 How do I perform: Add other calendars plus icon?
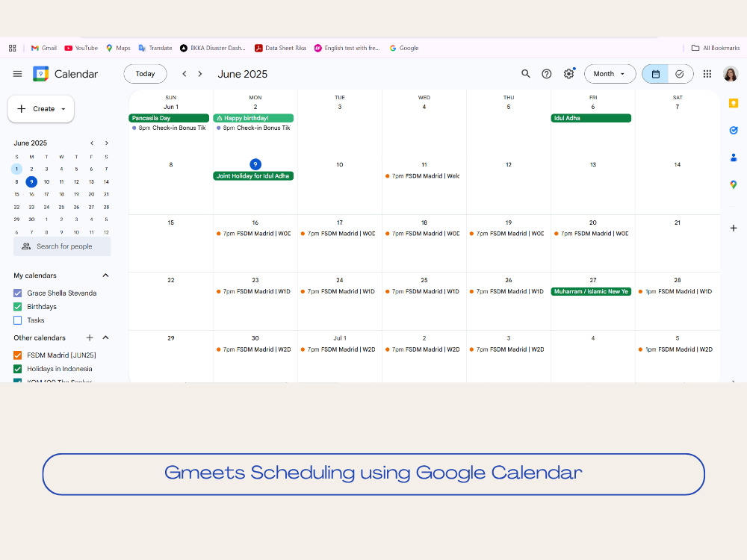90,337
